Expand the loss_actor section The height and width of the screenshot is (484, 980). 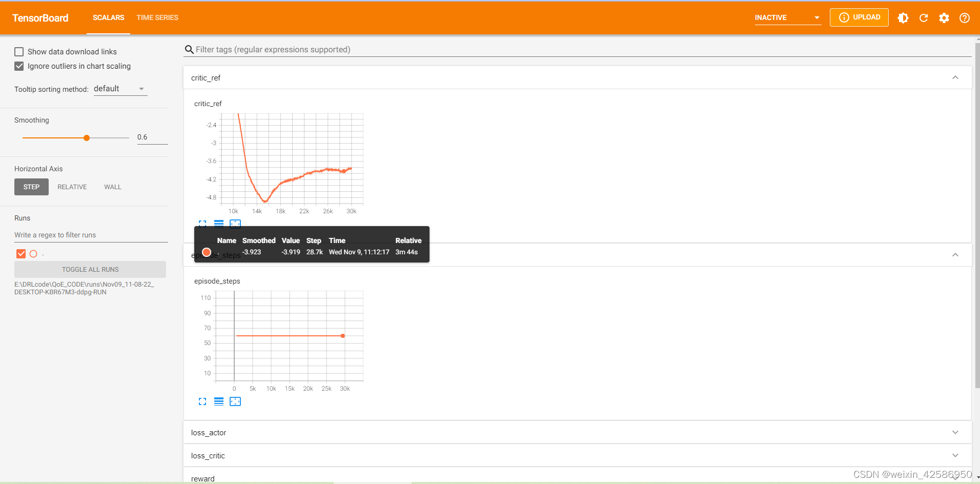pos(955,432)
